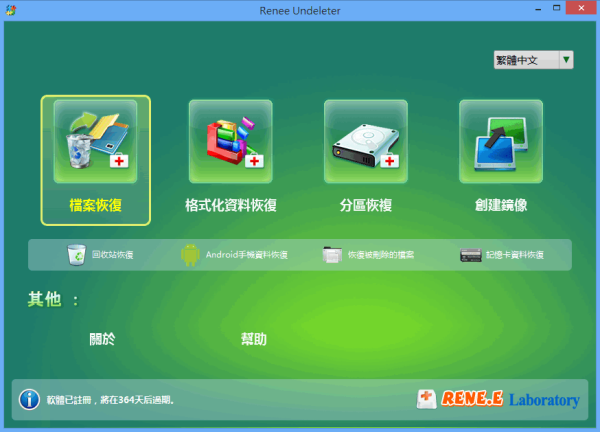Select Android手機資料恢復 shortcut text

[247, 255]
